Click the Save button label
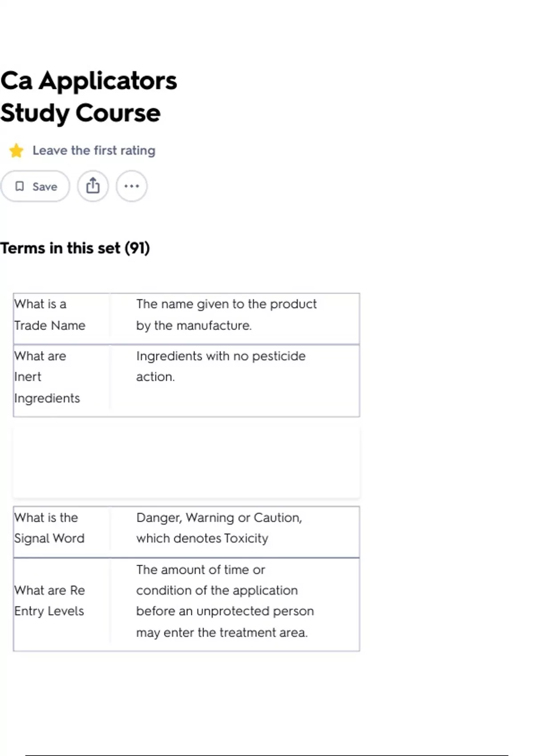This screenshot has height=756, width=534. [44, 186]
